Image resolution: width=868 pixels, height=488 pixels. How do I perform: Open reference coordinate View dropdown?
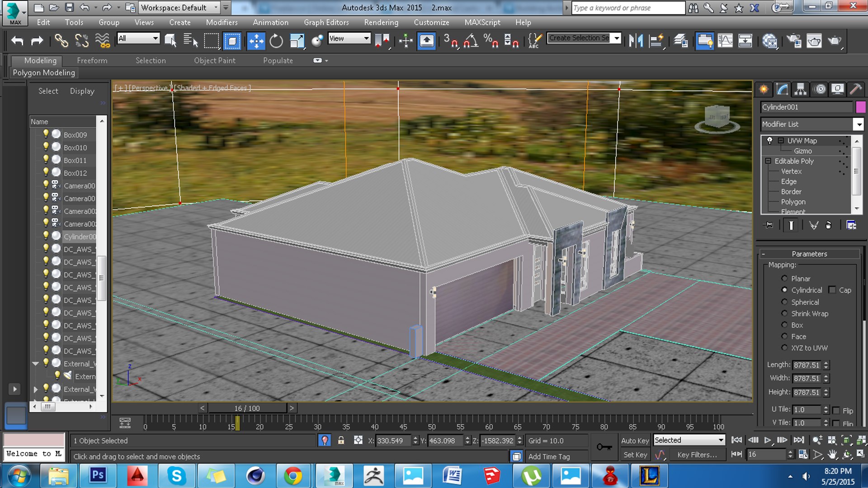349,38
